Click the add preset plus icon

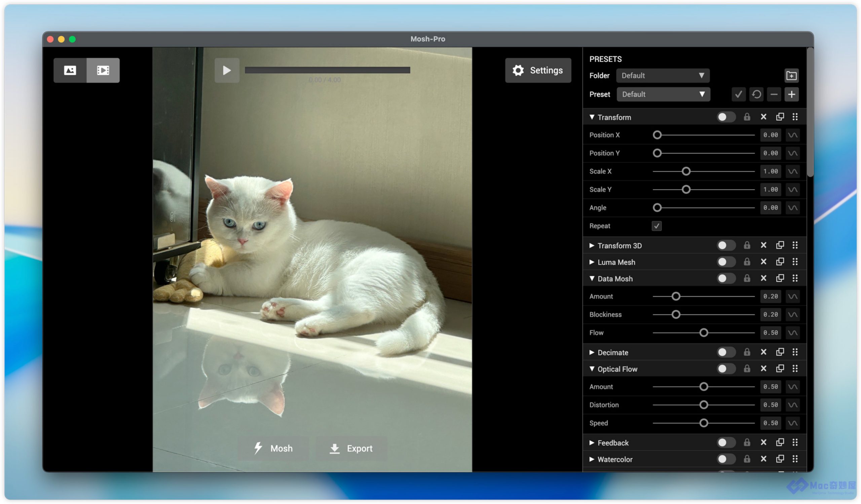pos(791,94)
